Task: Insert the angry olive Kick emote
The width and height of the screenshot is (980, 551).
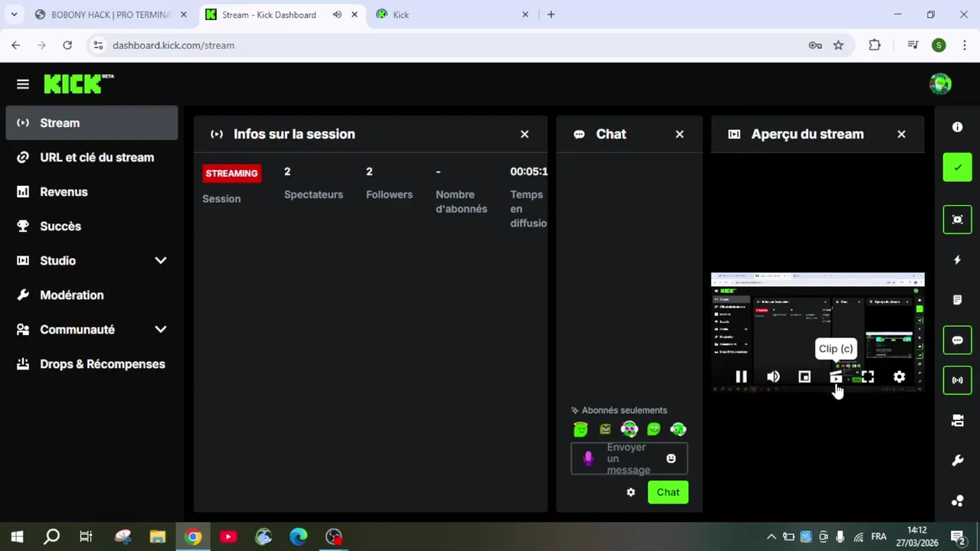Action: pos(606,429)
